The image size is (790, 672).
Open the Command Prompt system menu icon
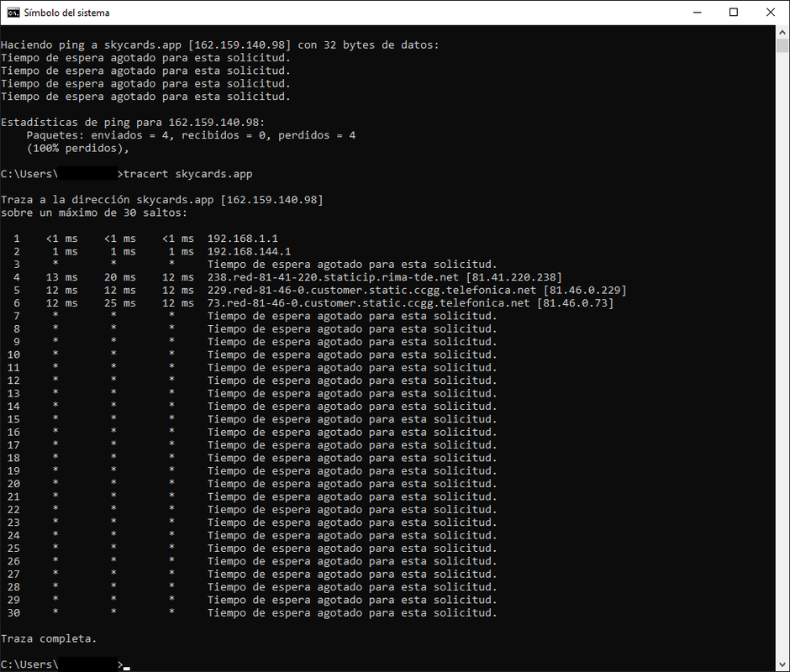pyautogui.click(x=13, y=13)
